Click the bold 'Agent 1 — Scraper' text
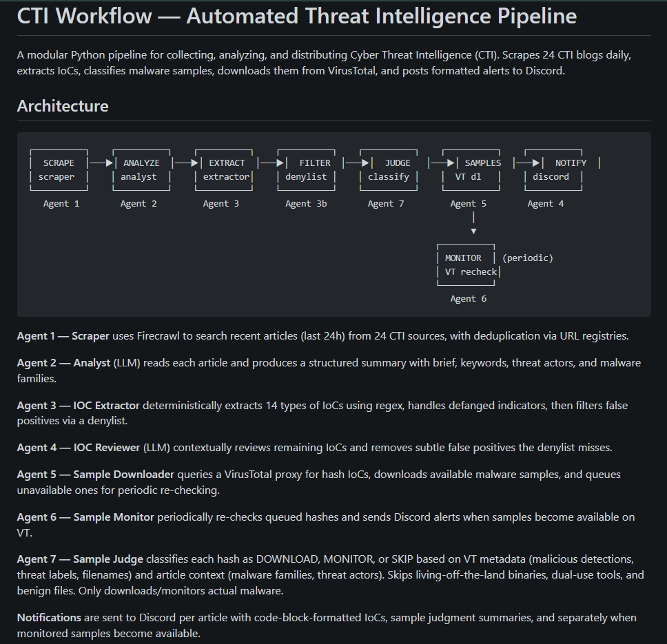667x644 pixels. (63, 336)
